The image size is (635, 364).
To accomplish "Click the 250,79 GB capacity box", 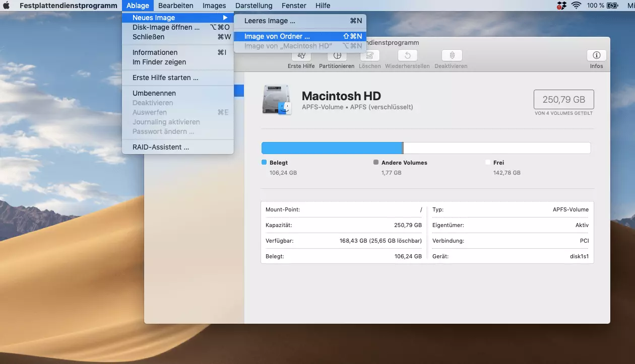I will pos(563,100).
